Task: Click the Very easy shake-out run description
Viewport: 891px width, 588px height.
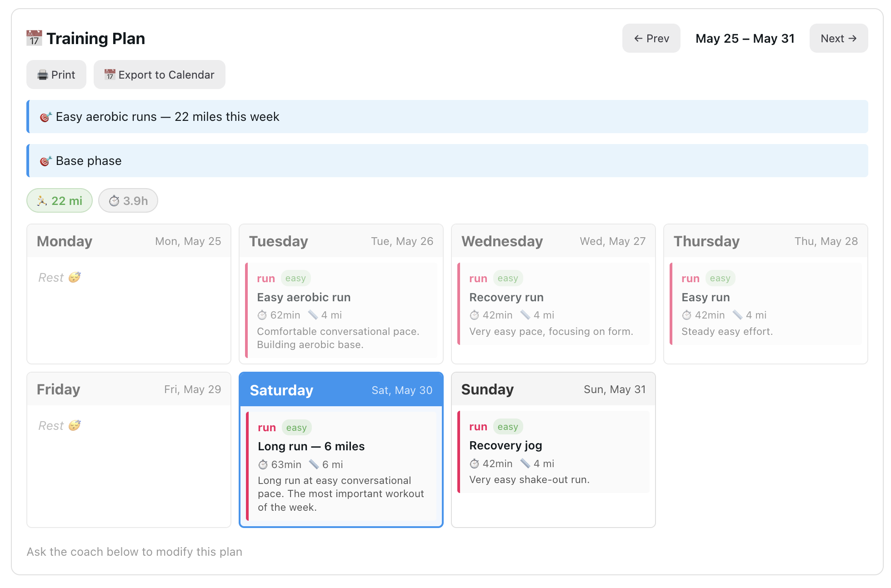Action: [x=529, y=480]
